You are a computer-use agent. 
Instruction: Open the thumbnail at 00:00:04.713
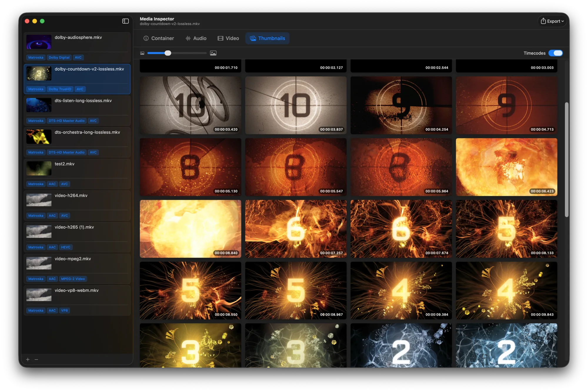click(x=507, y=105)
